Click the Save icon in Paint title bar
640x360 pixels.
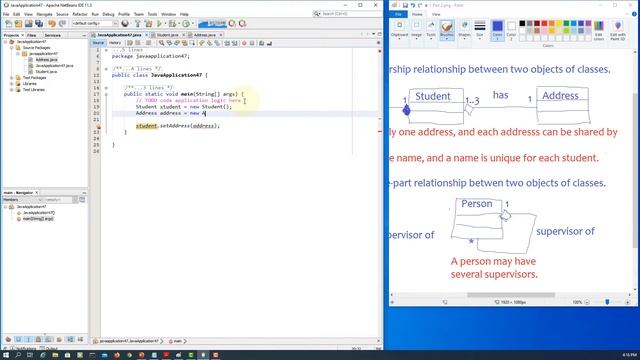tap(405, 5)
